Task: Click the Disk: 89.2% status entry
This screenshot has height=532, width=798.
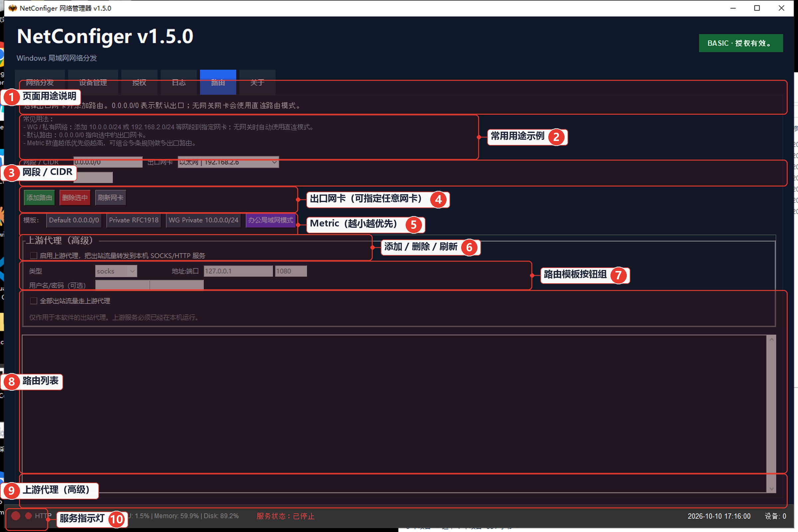Action: tap(221, 516)
